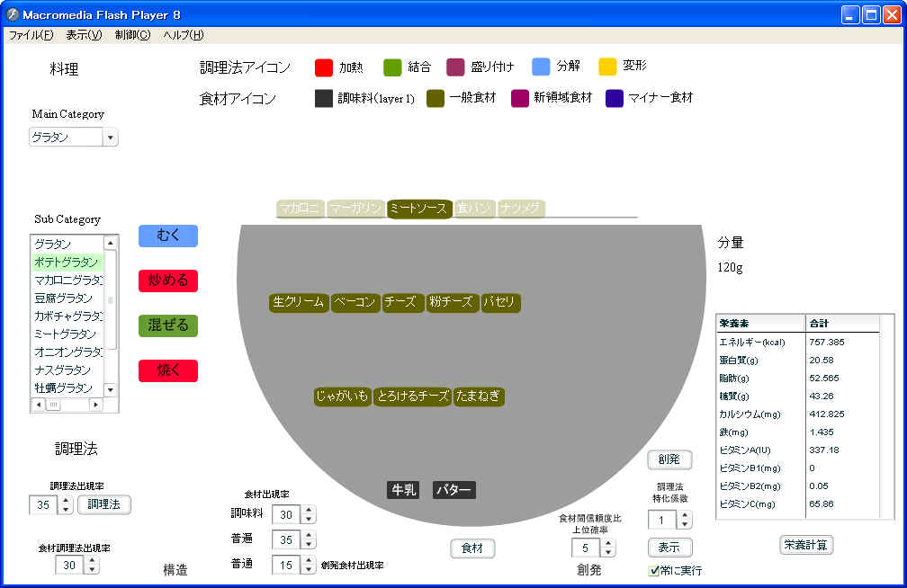
Task: Click the red 炒める cooking method icon
Action: 167,281
